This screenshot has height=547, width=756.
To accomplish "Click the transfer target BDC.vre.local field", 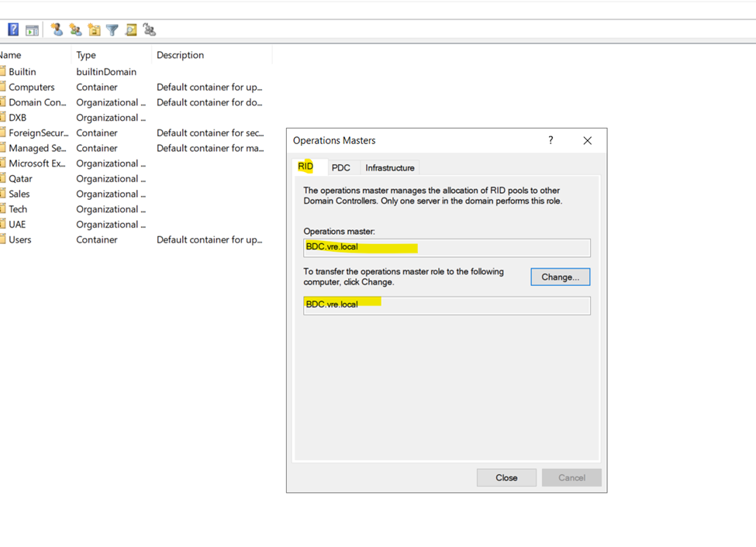I will point(446,305).
